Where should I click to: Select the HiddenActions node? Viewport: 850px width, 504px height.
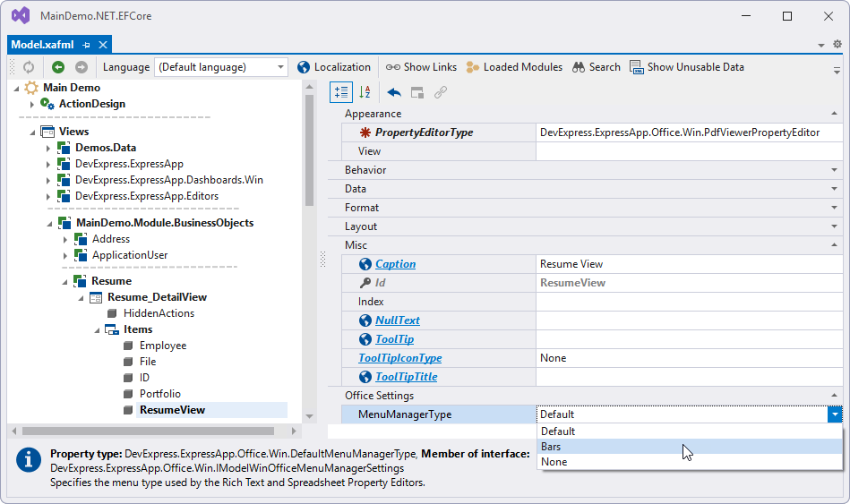(159, 313)
